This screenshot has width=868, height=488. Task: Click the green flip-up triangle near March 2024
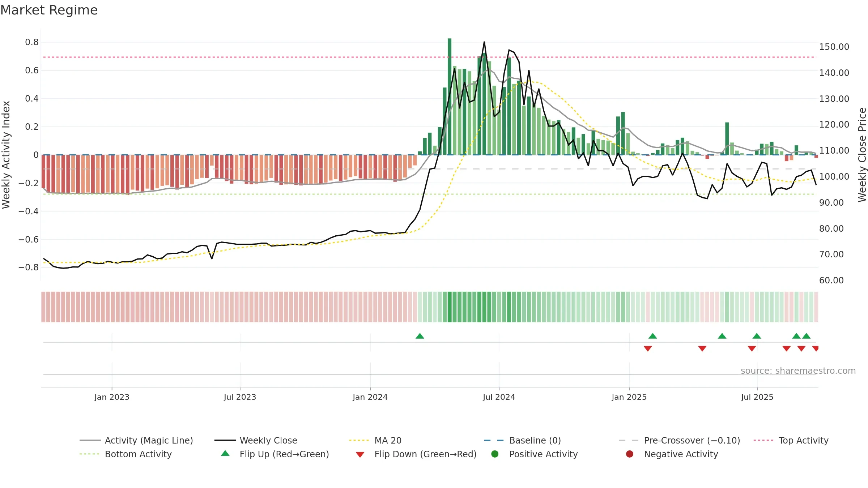pyautogui.click(x=420, y=336)
